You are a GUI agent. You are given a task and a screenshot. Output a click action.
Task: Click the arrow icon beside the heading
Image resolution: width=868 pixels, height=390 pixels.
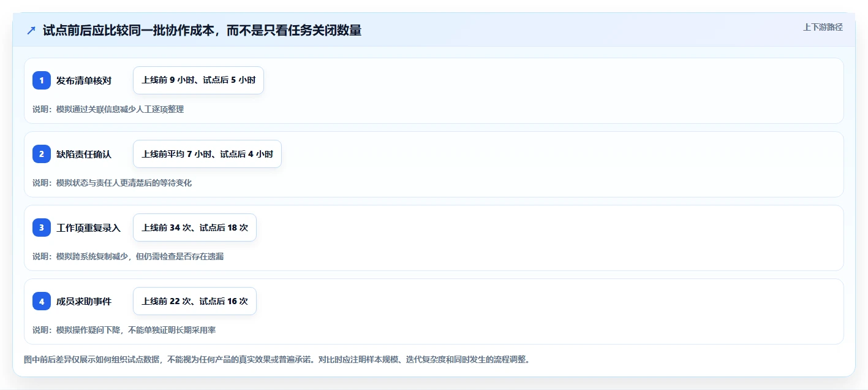31,31
